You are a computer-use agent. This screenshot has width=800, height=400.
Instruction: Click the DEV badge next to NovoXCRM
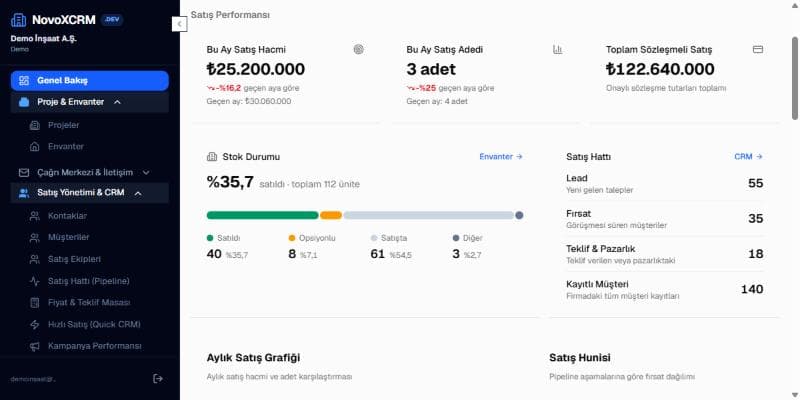click(112, 20)
